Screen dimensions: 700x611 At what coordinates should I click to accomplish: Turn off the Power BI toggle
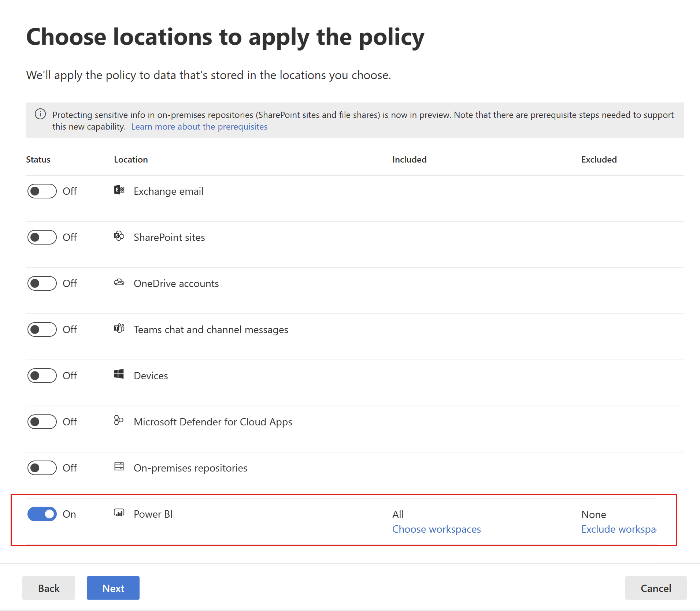[x=42, y=514]
